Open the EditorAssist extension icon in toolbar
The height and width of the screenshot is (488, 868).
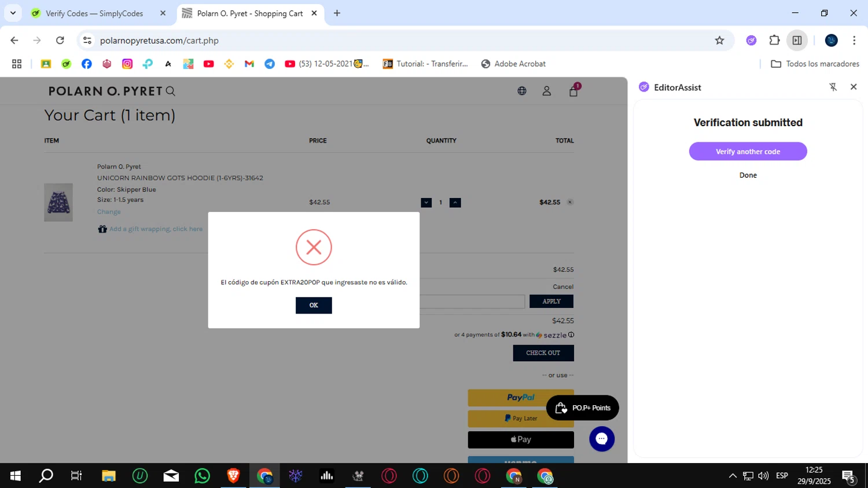(751, 41)
